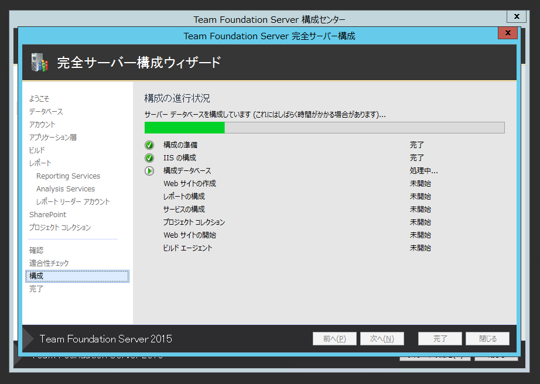540x384 pixels.
Task: Select ビルド step in sidebar
Action: tap(37, 150)
